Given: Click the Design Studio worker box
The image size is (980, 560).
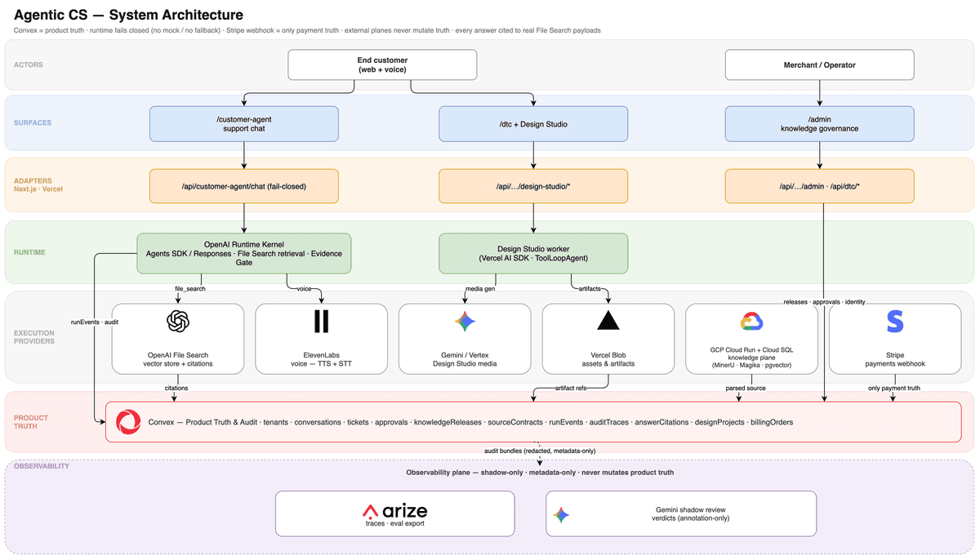Looking at the screenshot, I should (533, 253).
